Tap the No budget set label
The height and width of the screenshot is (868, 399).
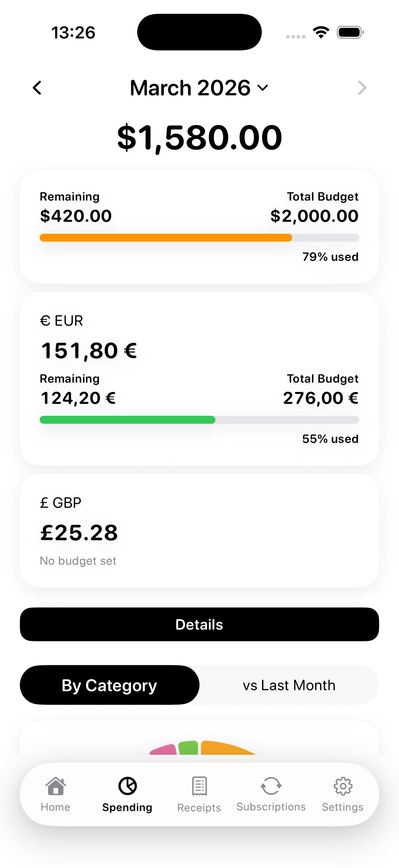[78, 561]
